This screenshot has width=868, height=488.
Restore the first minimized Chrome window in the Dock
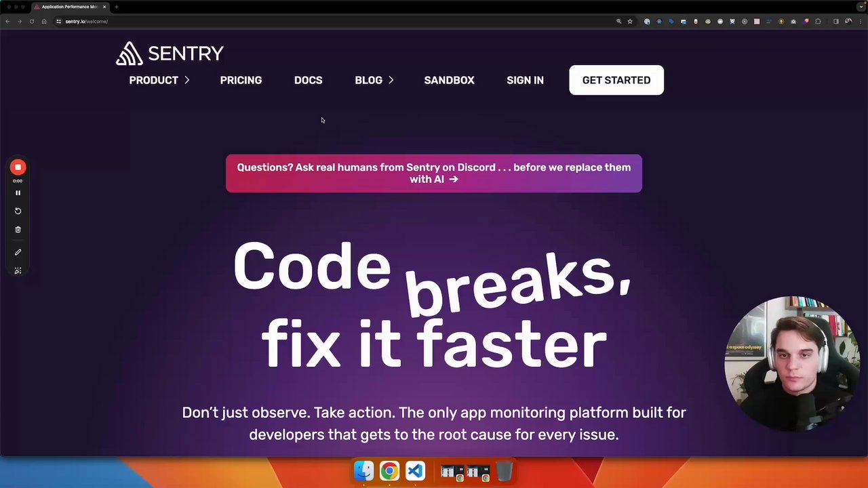click(452, 472)
